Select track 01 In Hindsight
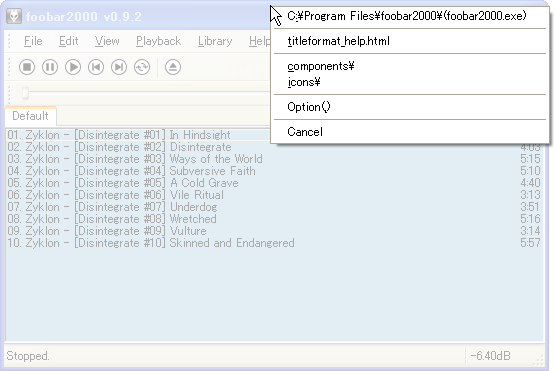The width and height of the screenshot is (555, 371). [138, 135]
